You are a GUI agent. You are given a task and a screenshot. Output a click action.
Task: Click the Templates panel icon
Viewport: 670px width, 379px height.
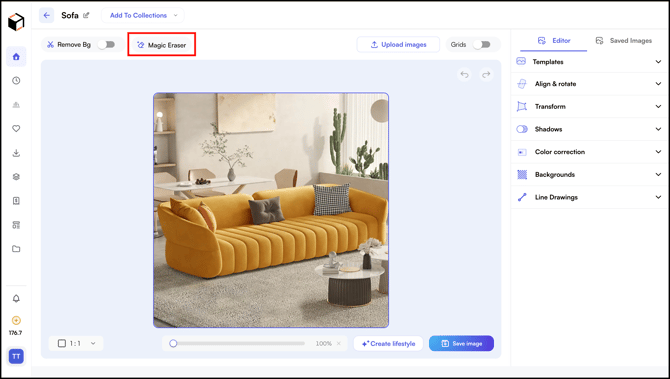(521, 62)
